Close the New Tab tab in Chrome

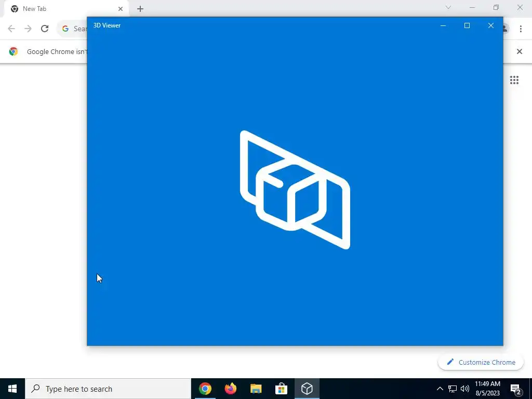121,9
